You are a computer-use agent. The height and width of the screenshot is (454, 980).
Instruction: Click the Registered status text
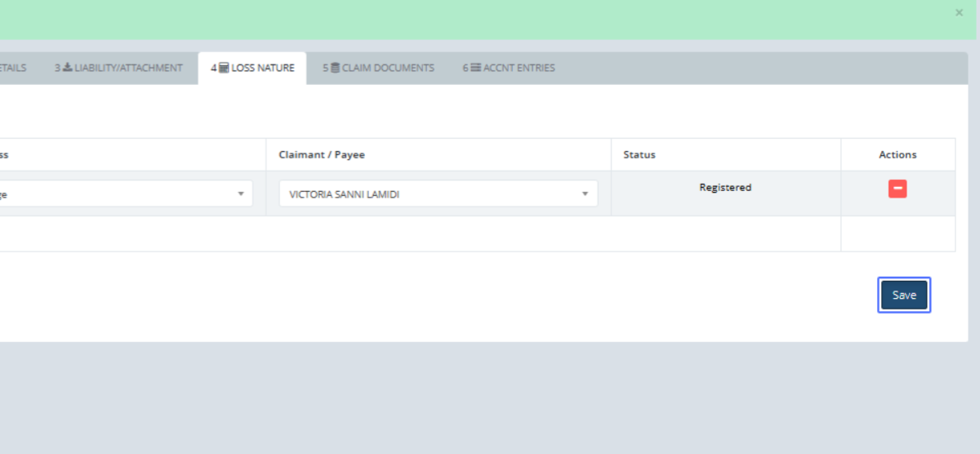pos(725,188)
